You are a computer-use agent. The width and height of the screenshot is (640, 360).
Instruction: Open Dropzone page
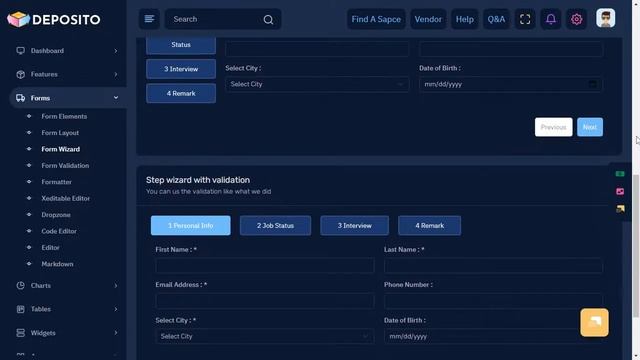pos(56,215)
